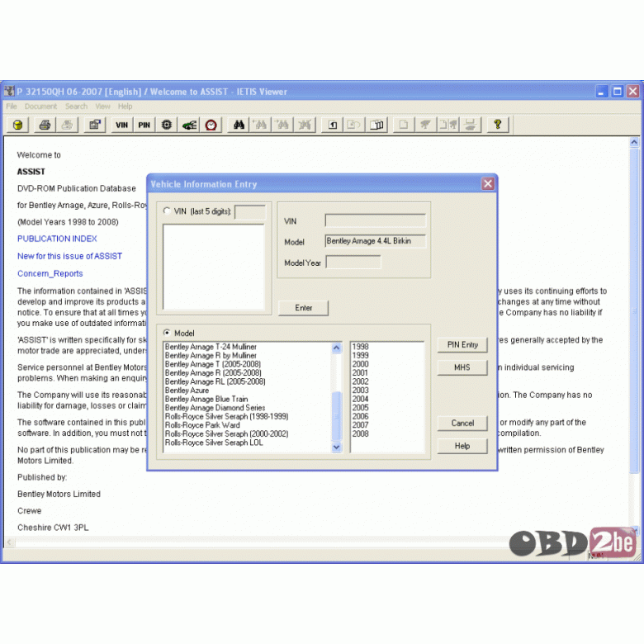Screen dimensions: 644x644
Task: Click the Model field showing Bentley Arnage 4.4L Birkin
Action: click(x=376, y=241)
